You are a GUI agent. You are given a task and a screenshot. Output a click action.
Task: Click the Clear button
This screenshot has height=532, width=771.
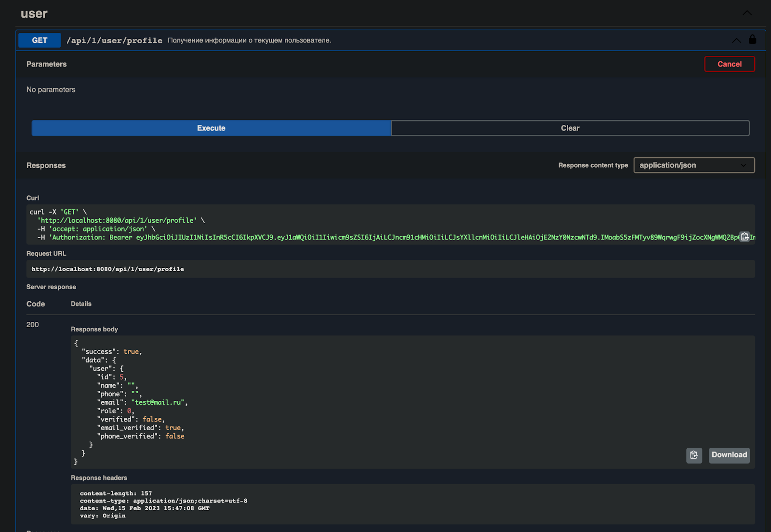[x=570, y=128]
